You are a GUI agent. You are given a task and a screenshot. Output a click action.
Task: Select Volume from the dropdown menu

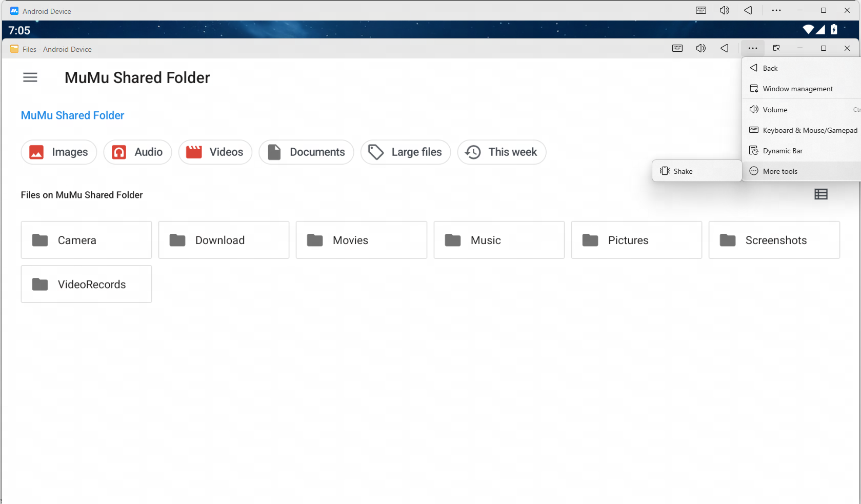point(802,110)
